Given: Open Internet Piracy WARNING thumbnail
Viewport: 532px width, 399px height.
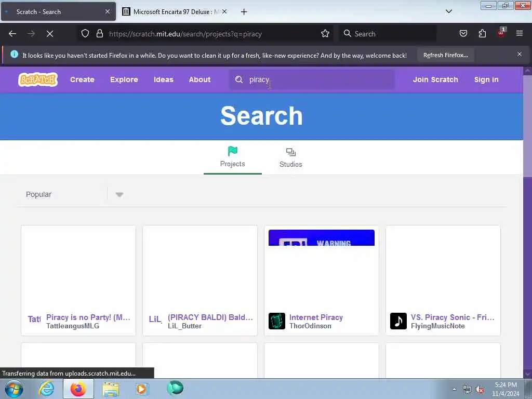Looking at the screenshot, I should coord(321,237).
